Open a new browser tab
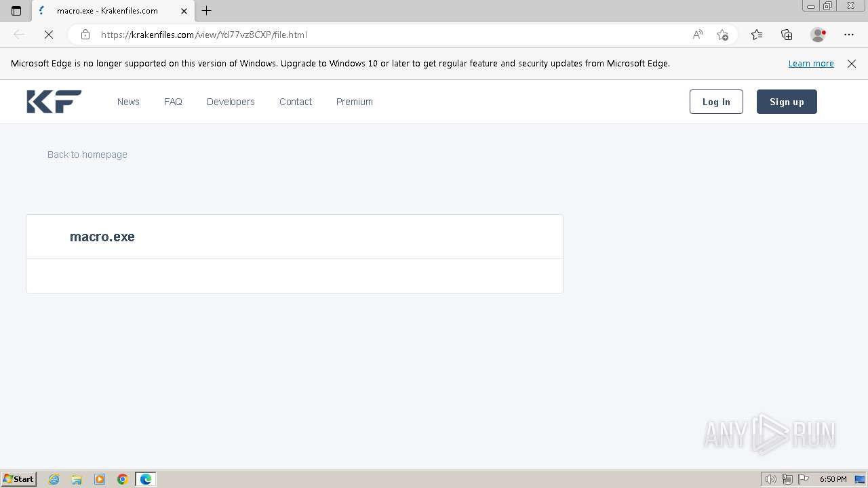This screenshot has height=488, width=868. click(x=207, y=11)
